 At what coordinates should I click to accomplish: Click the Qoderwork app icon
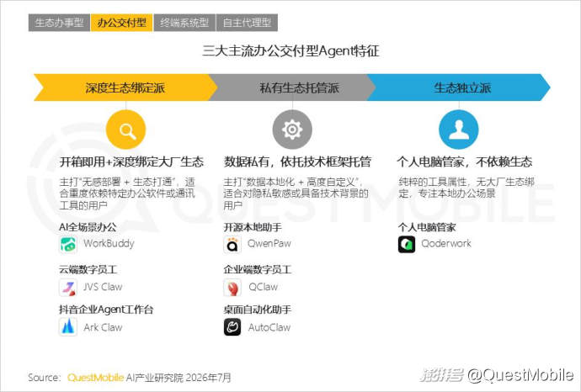tap(407, 244)
